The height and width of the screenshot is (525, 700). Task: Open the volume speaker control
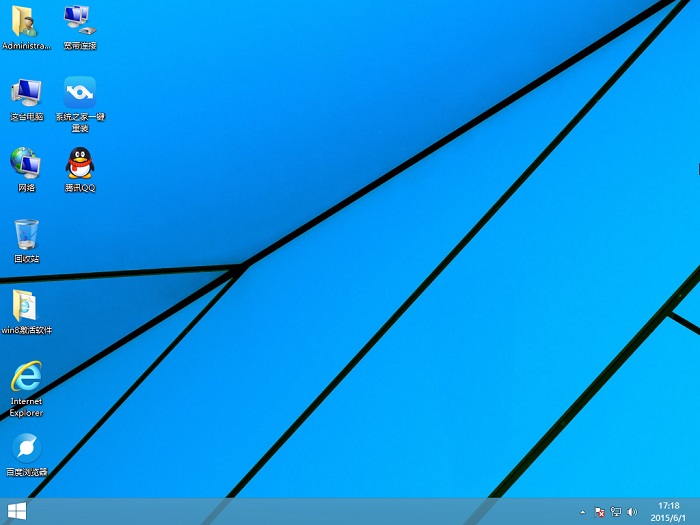click(632, 512)
